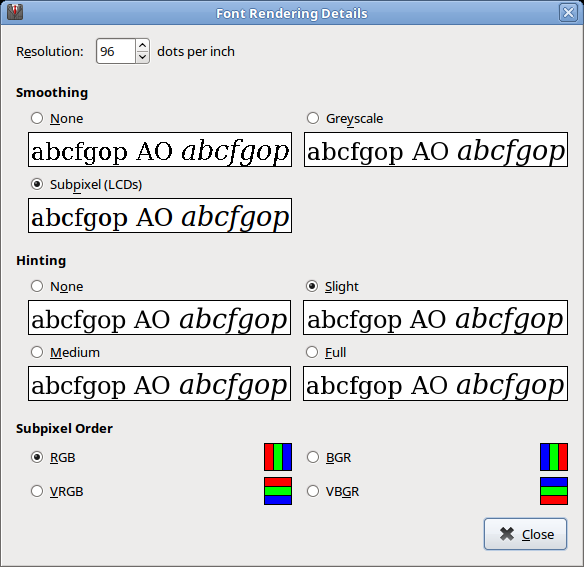The width and height of the screenshot is (584, 567).
Task: Click the VBGR horizontal stripes icon
Action: pyautogui.click(x=554, y=491)
